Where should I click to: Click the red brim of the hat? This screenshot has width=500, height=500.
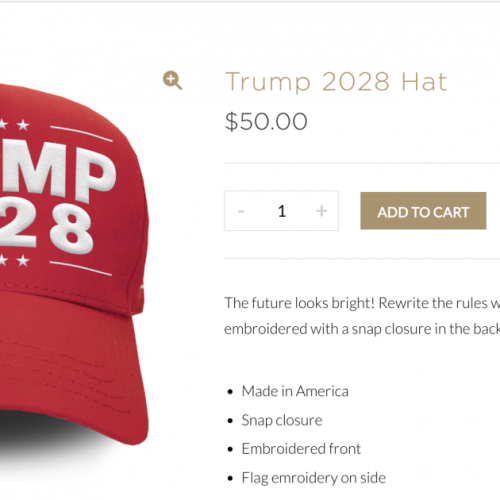click(73, 367)
